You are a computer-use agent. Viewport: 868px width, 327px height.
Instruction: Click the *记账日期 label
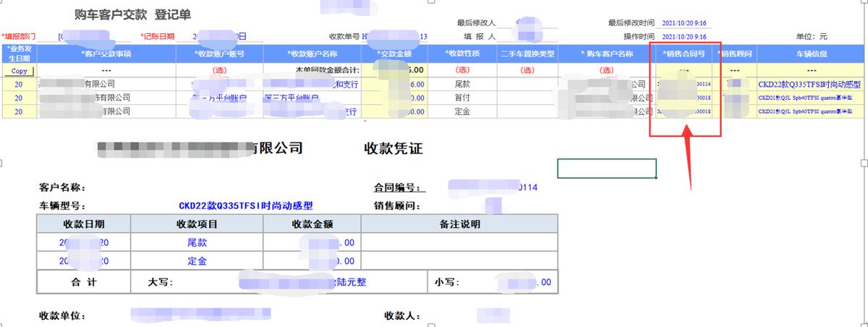click(158, 36)
